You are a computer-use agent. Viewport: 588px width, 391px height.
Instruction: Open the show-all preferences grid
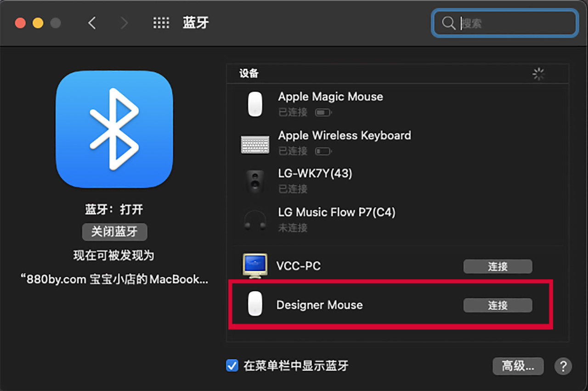(x=161, y=23)
